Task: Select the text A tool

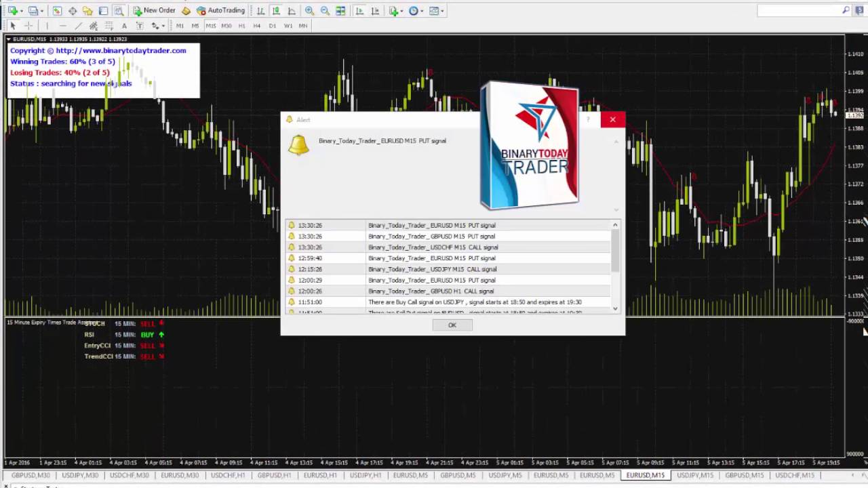Action: click(x=124, y=26)
